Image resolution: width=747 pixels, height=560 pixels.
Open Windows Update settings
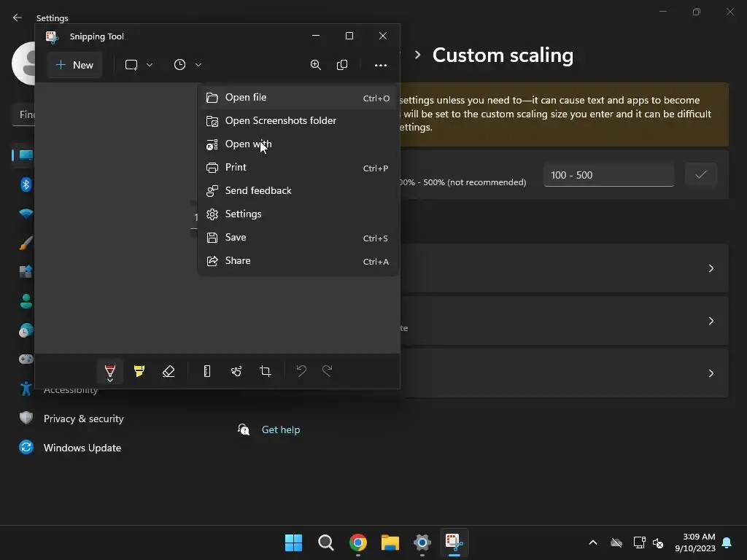coord(82,448)
